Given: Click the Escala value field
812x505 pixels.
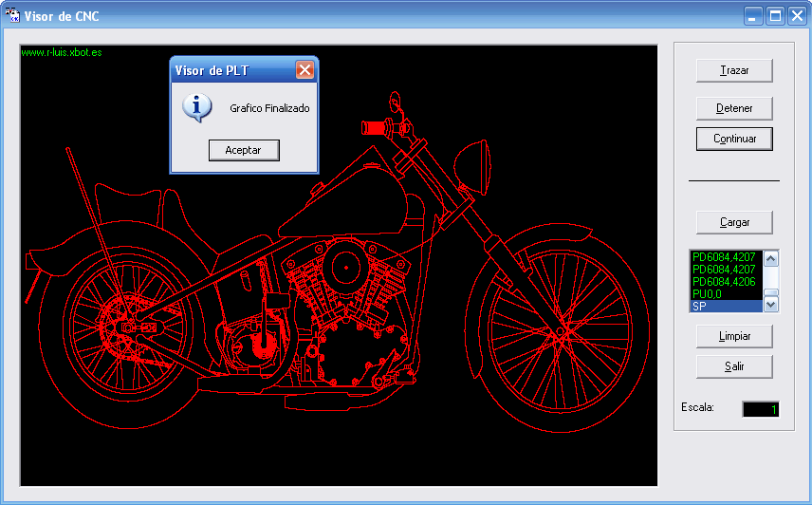Looking at the screenshot, I should [760, 409].
